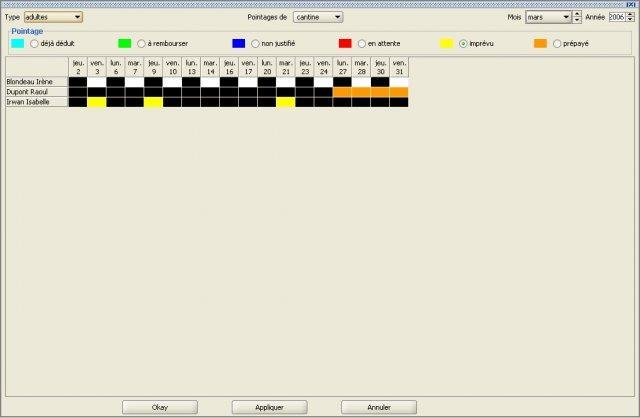Image resolution: width=640 pixels, height=418 pixels.
Task: Click the 'ven. 24' column header
Action: click(324, 67)
